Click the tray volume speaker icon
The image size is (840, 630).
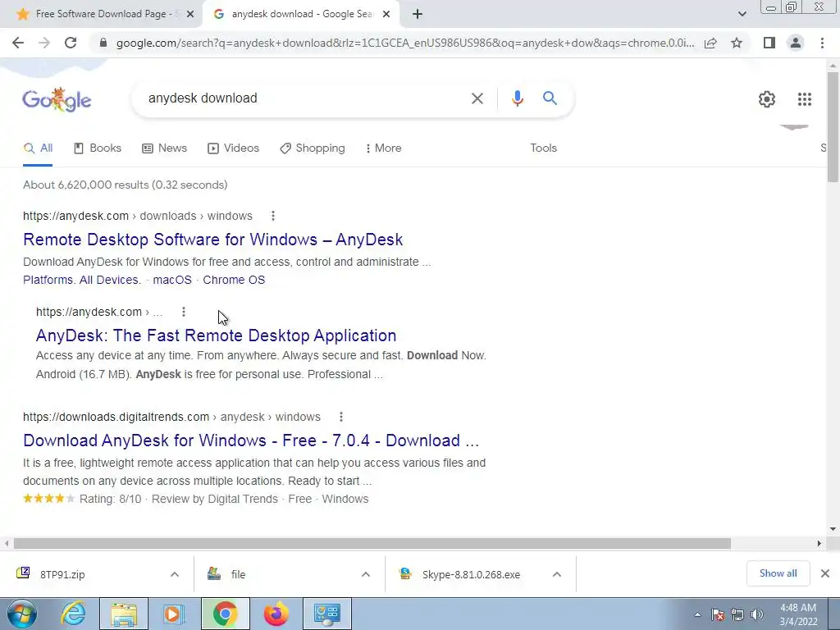pyautogui.click(x=757, y=615)
